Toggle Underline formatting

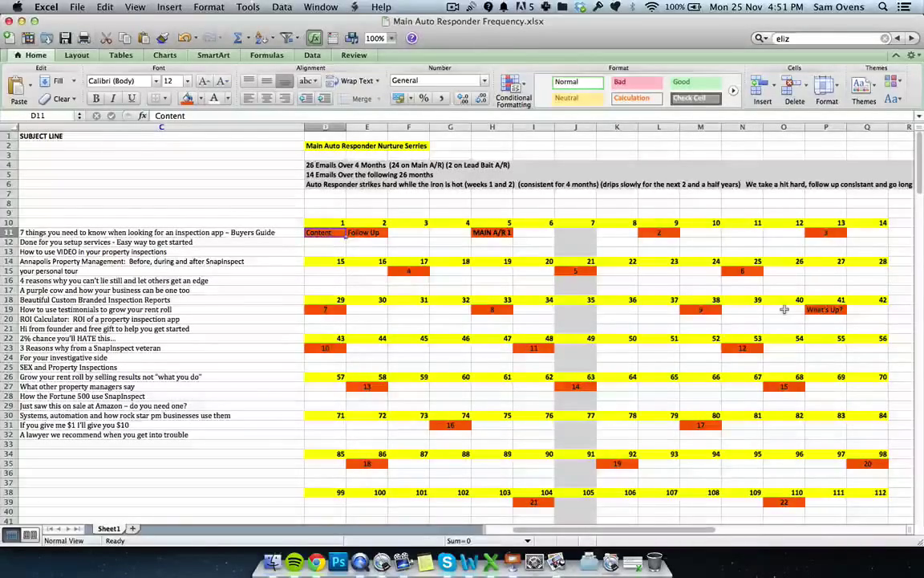132,99
